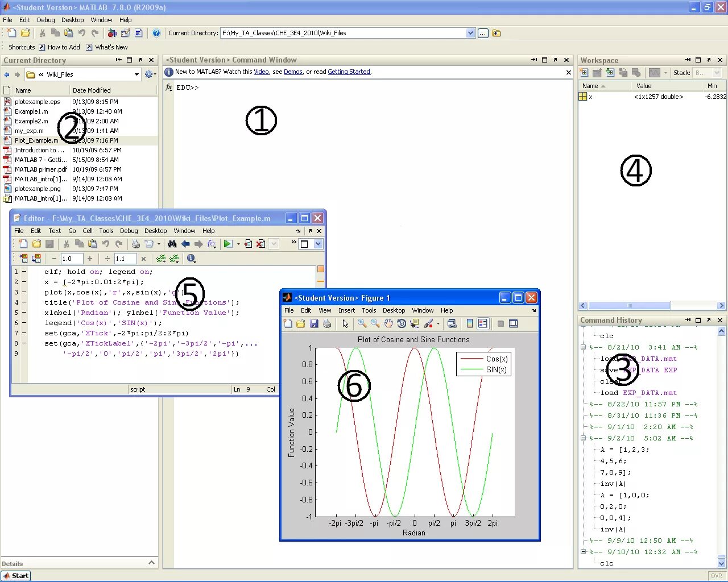Open the Current Directory gear actions menu
The image size is (728, 582).
pyautogui.click(x=150, y=74)
